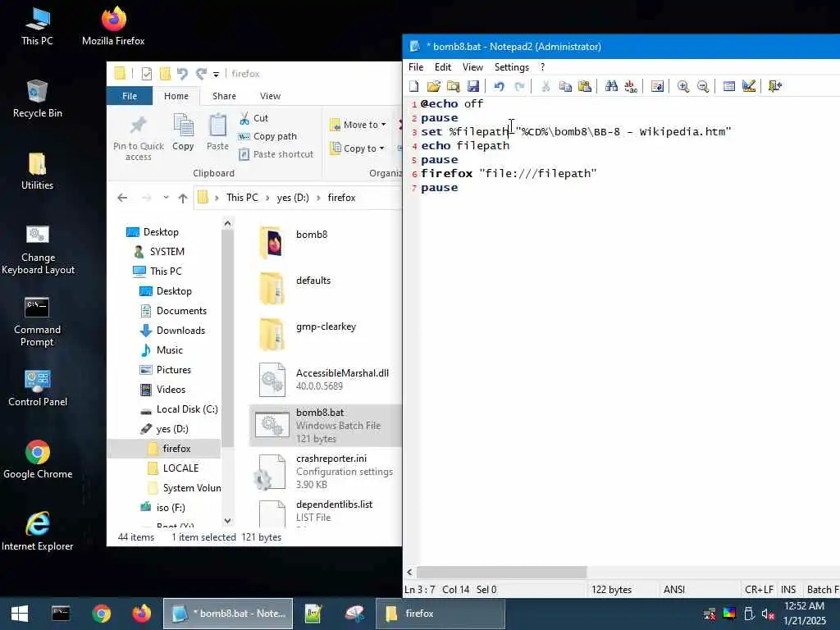Open the View menu in Notepad2
840x630 pixels.
(x=472, y=67)
